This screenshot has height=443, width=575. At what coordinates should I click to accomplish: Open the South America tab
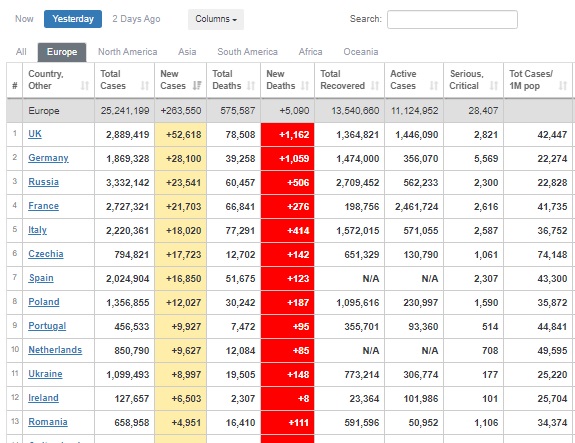coord(248,52)
